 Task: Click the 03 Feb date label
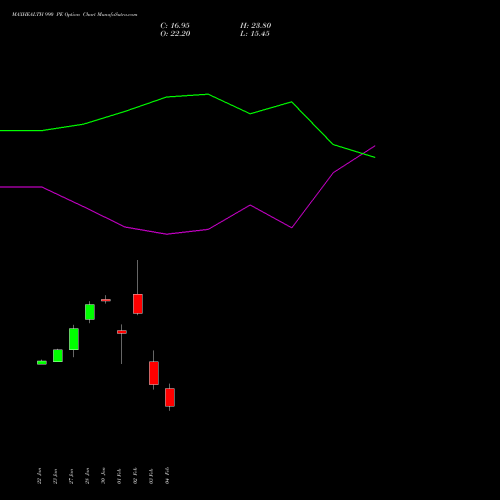click(x=151, y=476)
